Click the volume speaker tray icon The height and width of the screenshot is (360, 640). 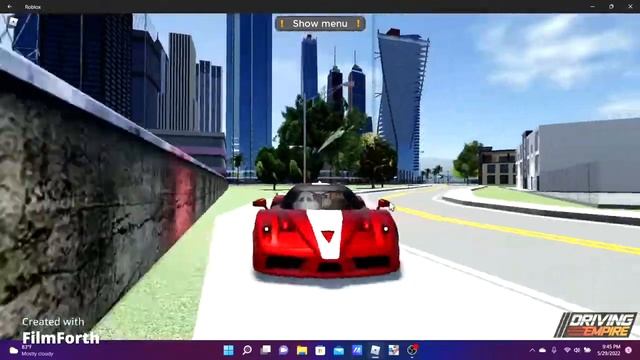click(x=577, y=350)
